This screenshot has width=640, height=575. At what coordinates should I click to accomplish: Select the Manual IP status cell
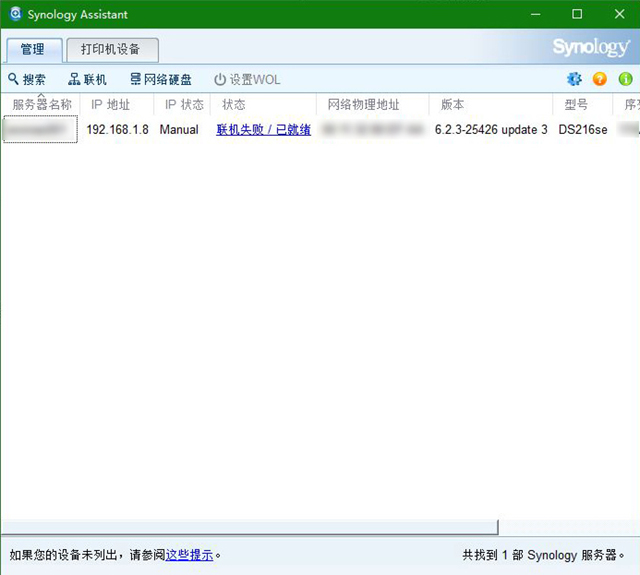pyautogui.click(x=179, y=130)
